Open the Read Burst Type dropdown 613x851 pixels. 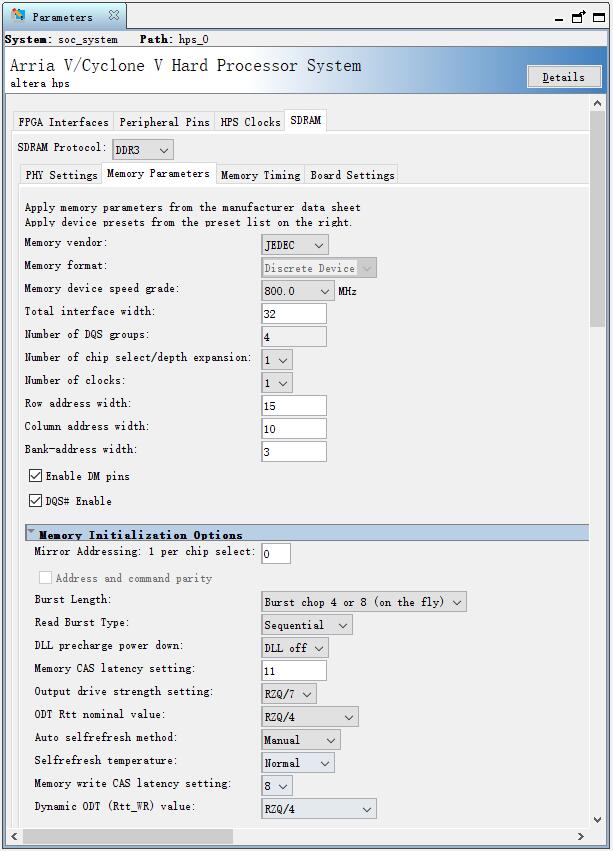[x=307, y=625]
